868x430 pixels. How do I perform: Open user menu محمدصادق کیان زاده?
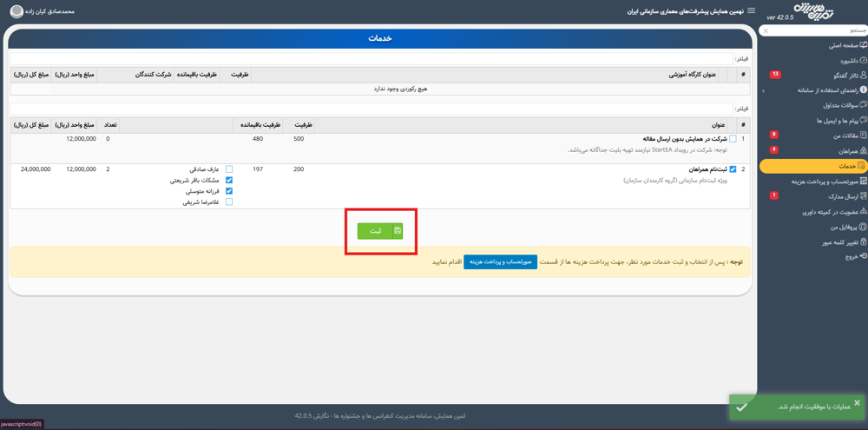(43, 12)
